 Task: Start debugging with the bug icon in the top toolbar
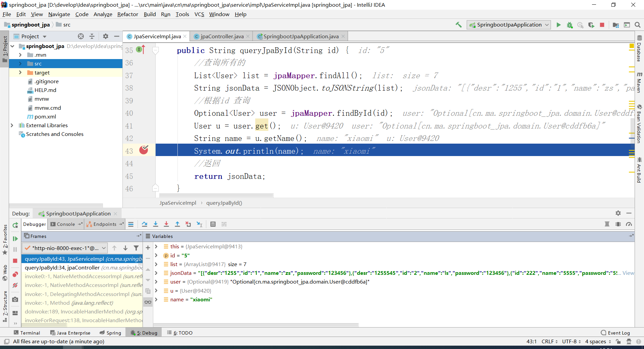(x=570, y=25)
